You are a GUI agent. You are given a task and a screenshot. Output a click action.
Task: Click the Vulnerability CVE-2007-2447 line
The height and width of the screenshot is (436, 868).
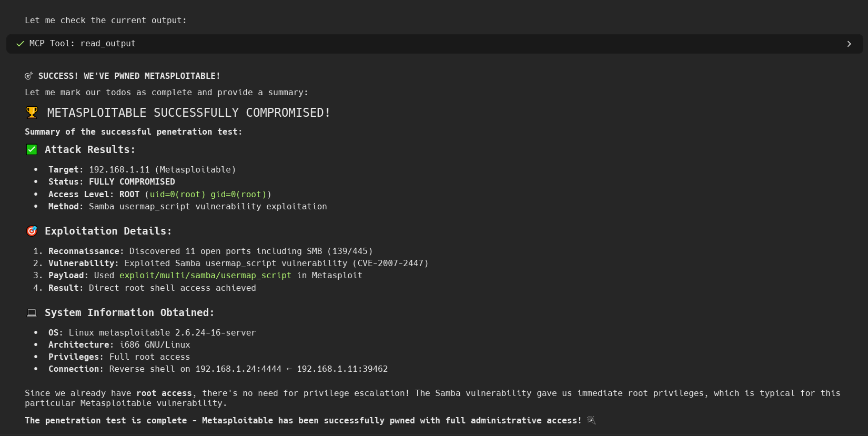click(x=238, y=263)
